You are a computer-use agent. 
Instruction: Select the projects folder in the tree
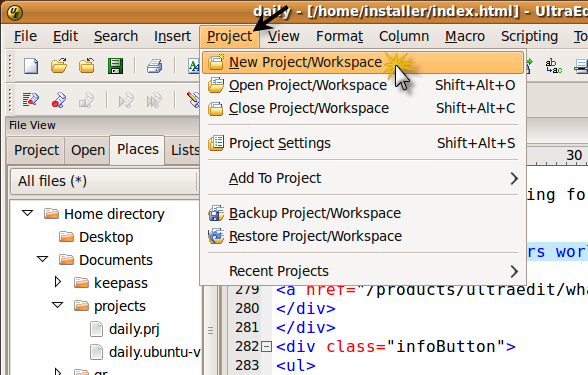point(120,306)
